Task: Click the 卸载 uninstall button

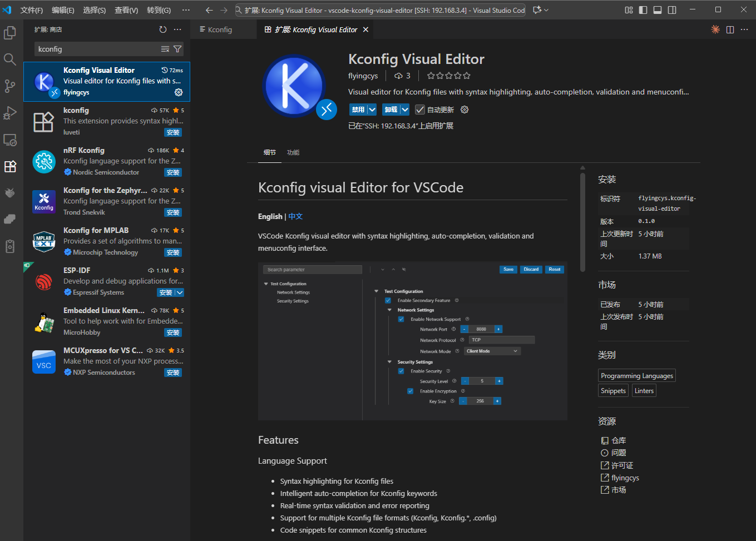Action: [x=391, y=110]
